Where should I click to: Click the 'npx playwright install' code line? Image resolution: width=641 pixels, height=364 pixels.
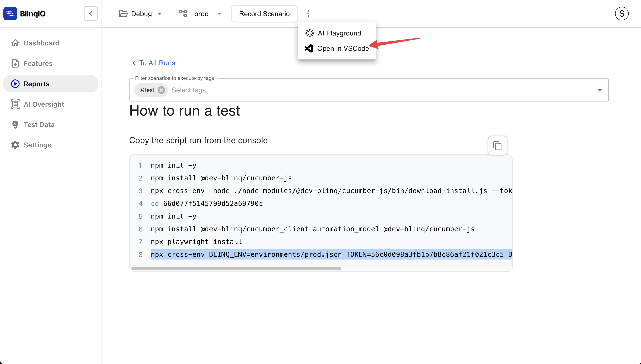(x=196, y=241)
